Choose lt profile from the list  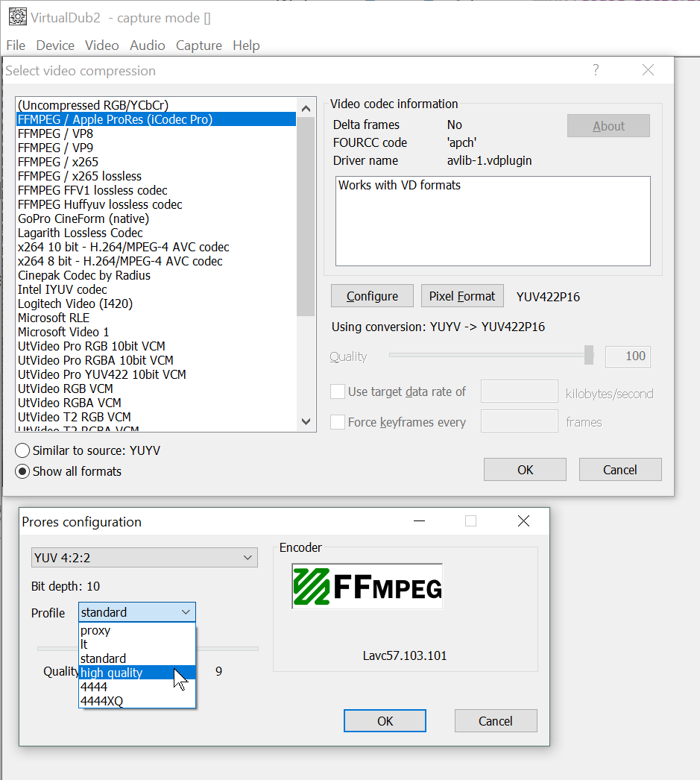137,644
